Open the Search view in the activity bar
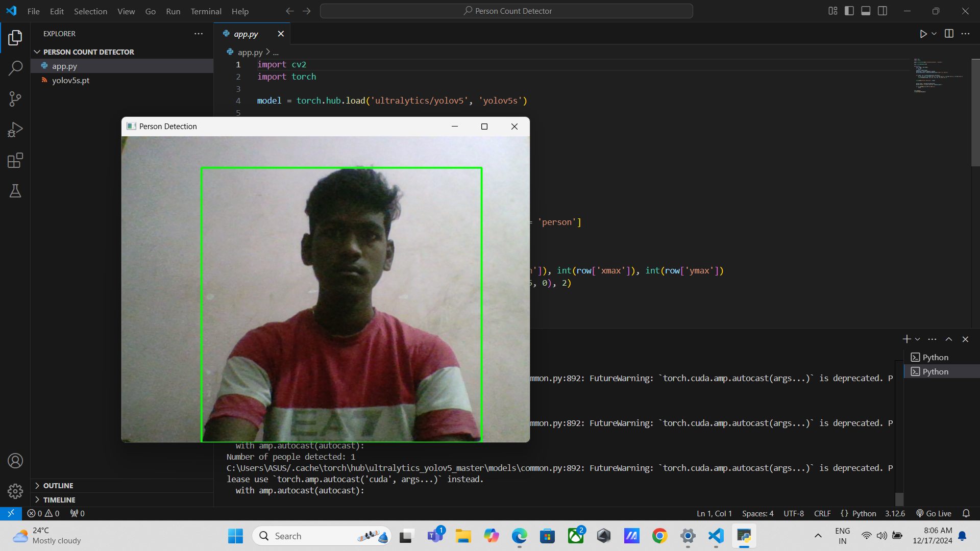 pos(15,68)
